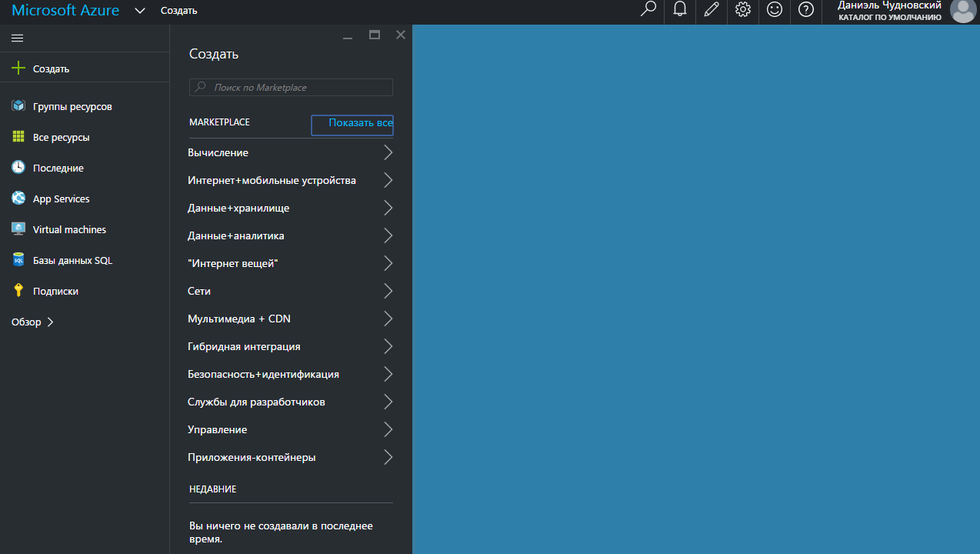
Task: Select the Вычисление category label
Action: coord(218,152)
